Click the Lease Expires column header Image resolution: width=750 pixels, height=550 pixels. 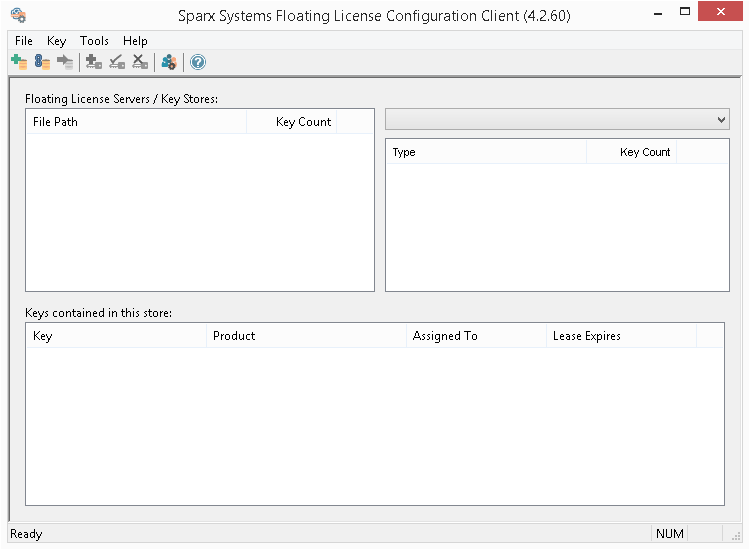coord(620,336)
